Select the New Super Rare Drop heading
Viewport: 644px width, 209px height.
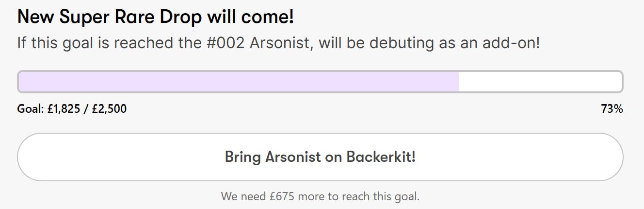tap(155, 17)
